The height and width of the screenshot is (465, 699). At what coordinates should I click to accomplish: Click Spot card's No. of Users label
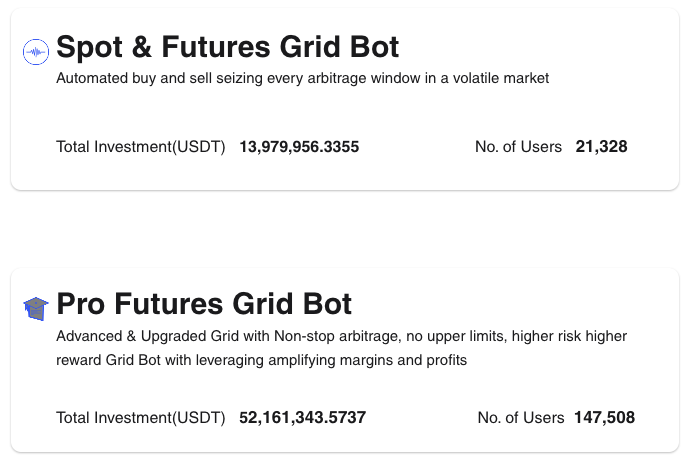518,147
